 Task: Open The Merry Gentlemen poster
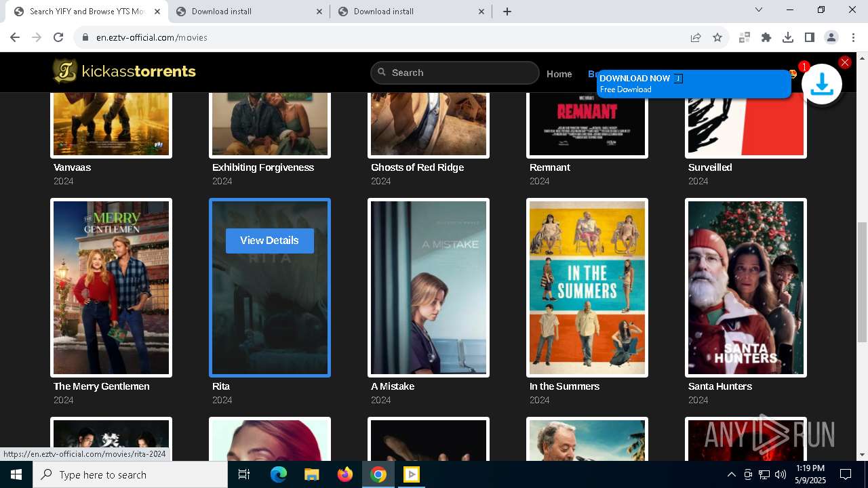pos(111,287)
